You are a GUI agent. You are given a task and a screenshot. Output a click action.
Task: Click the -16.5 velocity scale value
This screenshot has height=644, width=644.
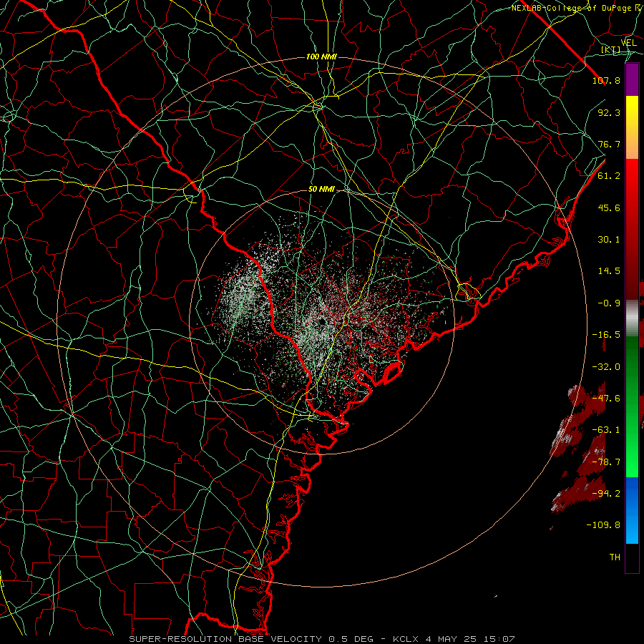click(606, 335)
